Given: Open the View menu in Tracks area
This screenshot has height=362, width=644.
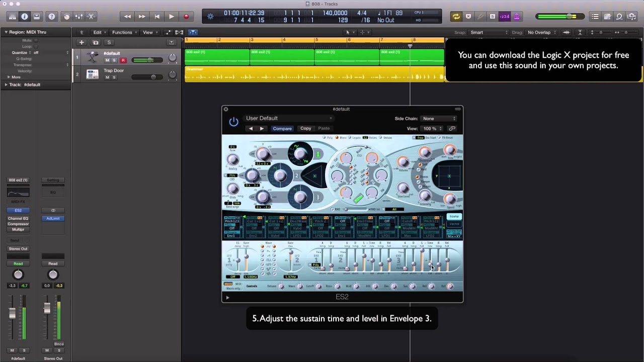Looking at the screenshot, I should click(149, 32).
